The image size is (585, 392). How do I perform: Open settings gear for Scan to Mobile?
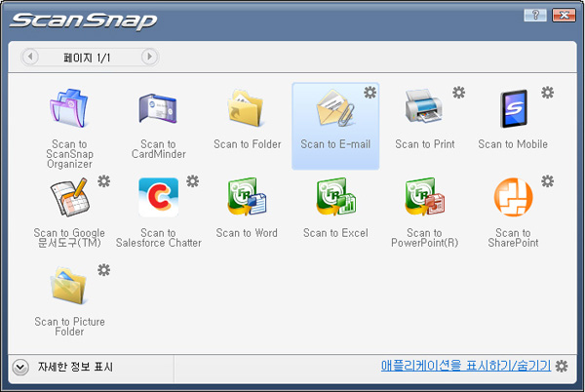coord(548,92)
